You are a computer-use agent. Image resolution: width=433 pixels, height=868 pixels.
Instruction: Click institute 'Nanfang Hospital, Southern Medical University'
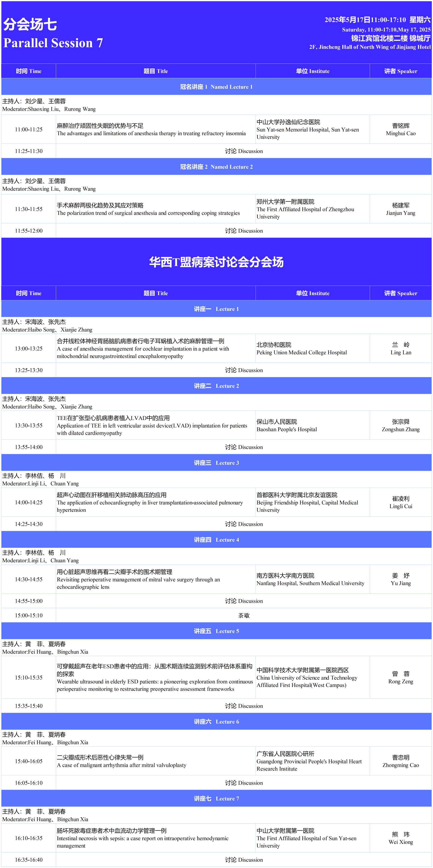coord(310,583)
